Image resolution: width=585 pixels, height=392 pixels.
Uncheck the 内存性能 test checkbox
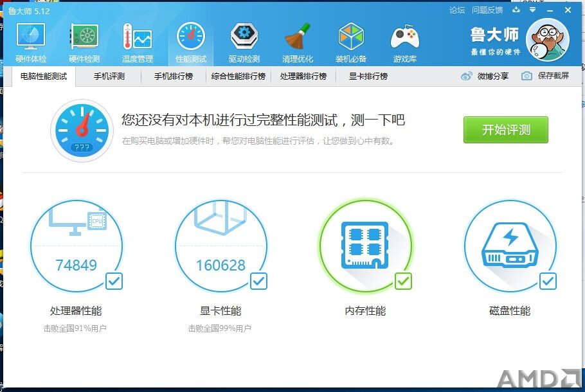(x=403, y=281)
